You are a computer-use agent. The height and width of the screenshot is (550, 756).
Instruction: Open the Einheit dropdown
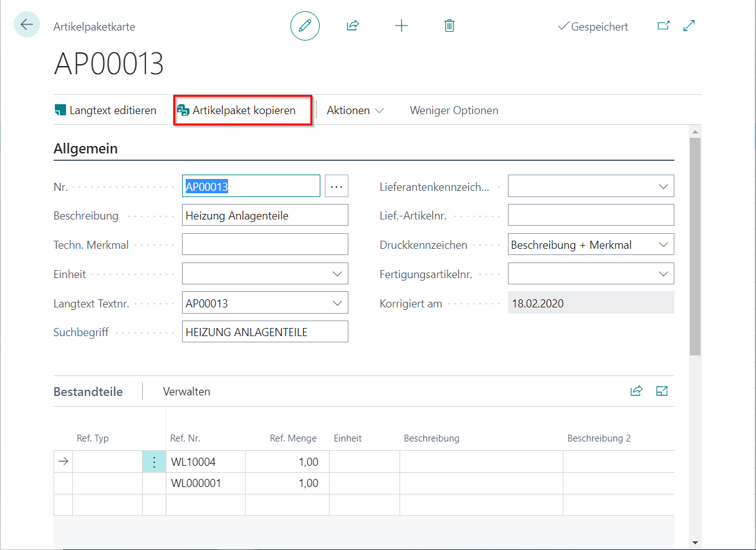[337, 274]
